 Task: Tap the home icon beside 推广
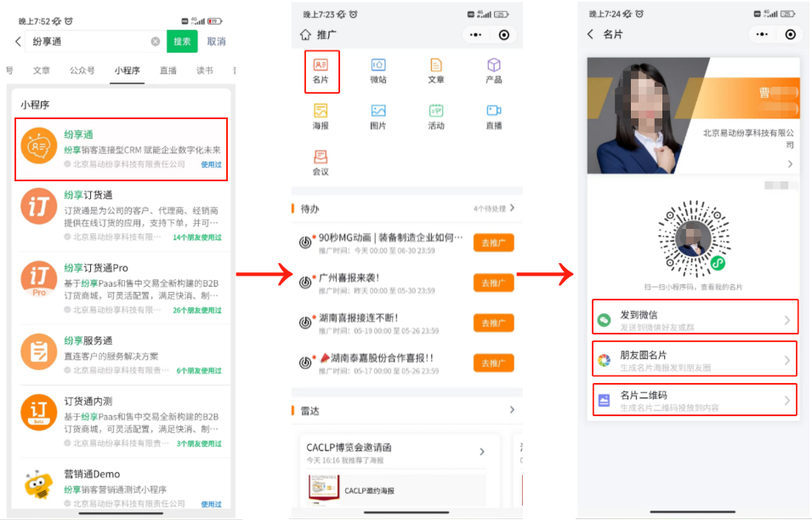(x=305, y=35)
